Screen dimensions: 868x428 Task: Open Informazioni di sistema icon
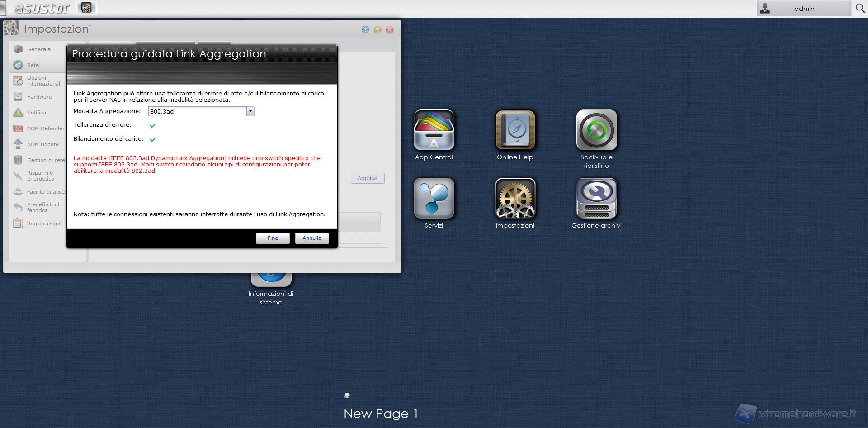[x=271, y=277]
